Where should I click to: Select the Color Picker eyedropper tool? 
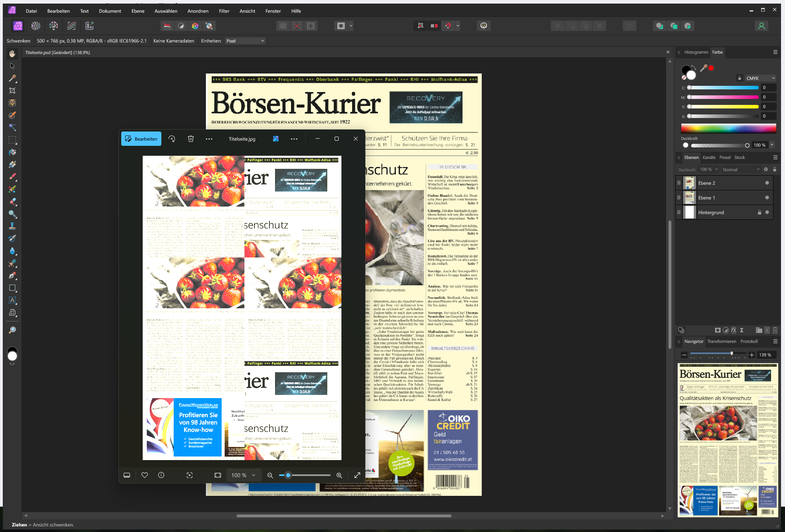tap(12, 78)
